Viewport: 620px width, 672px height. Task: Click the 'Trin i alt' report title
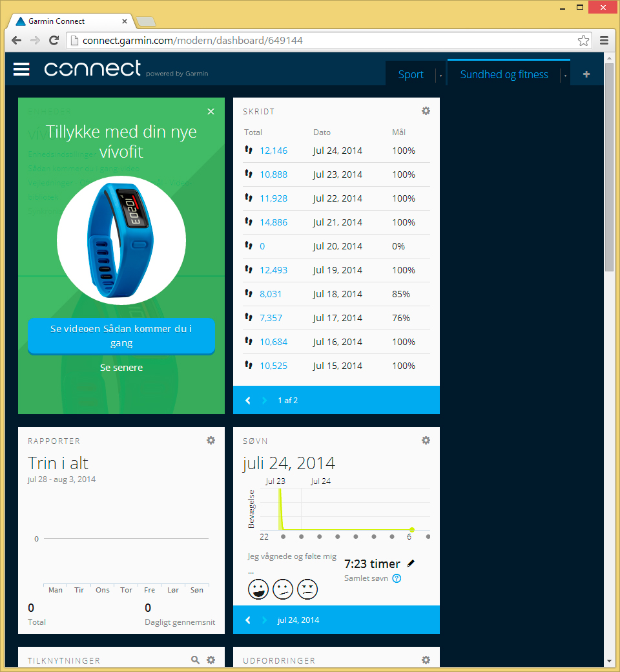pyautogui.click(x=58, y=463)
